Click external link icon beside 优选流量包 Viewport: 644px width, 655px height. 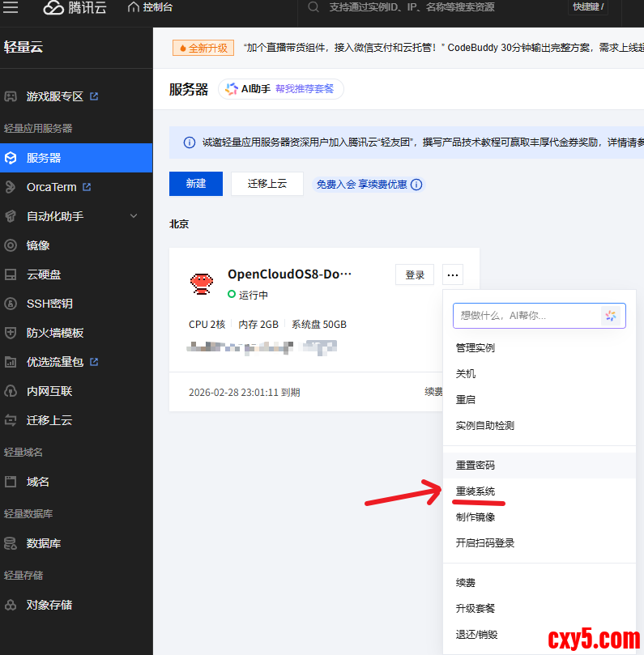click(94, 362)
